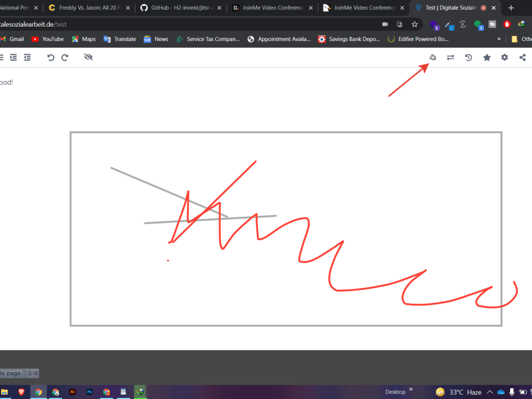Open the timeslider history icon
The image size is (532, 399).
point(469,57)
